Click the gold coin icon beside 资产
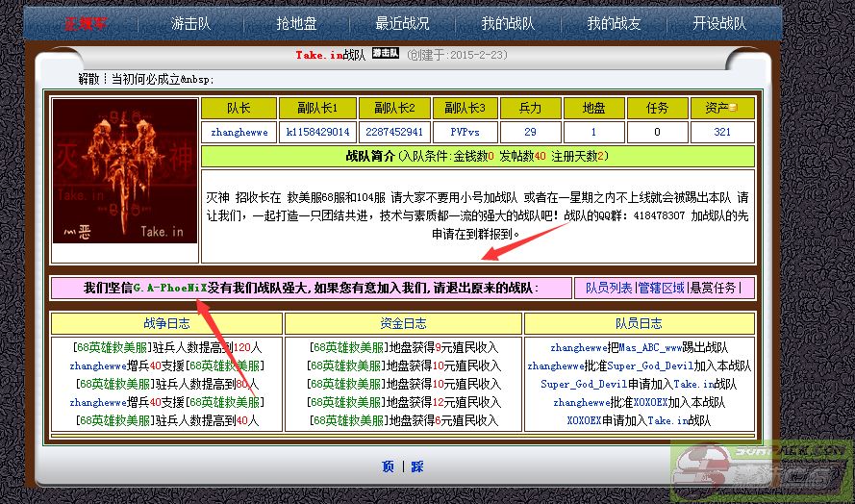The width and height of the screenshot is (855, 504). pos(733,108)
